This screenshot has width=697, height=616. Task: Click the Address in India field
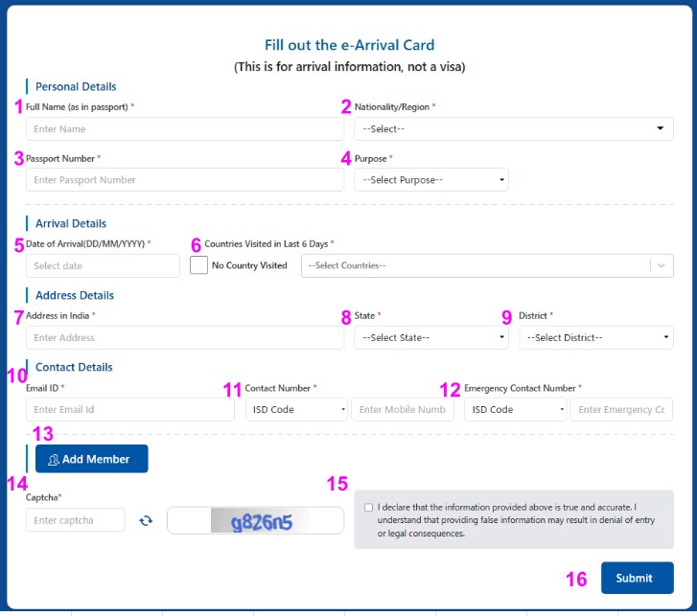(x=184, y=337)
